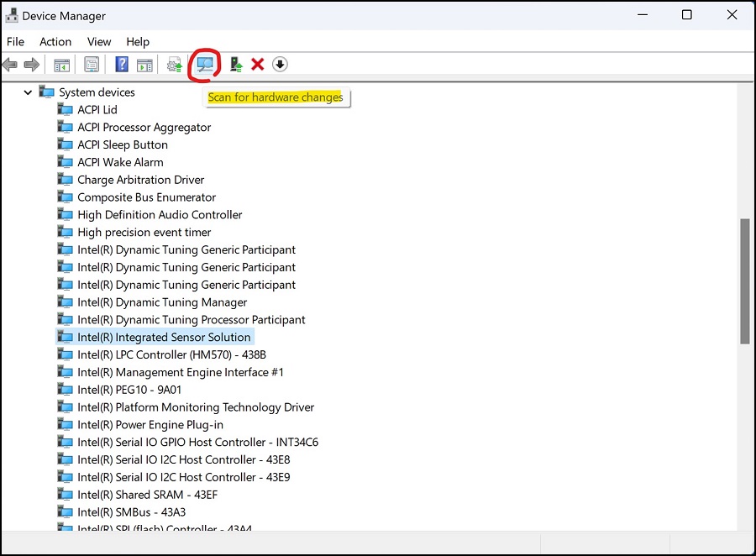The height and width of the screenshot is (556, 756).
Task: Open Help using the question mark icon
Action: (121, 65)
